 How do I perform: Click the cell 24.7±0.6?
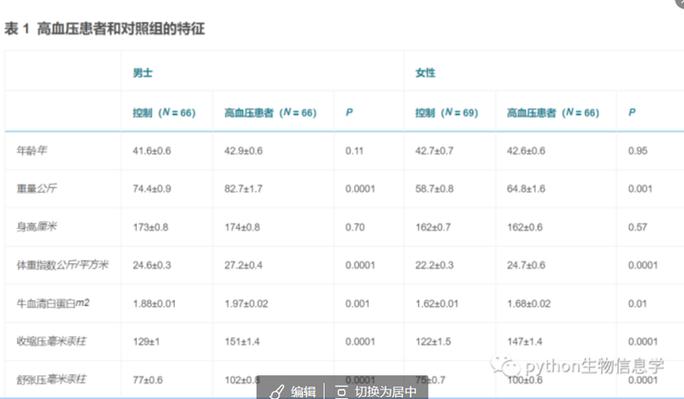(526, 265)
